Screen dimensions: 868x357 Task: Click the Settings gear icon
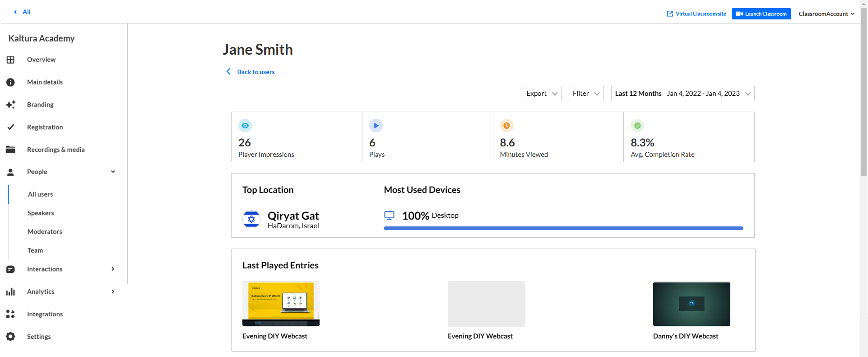point(10,337)
